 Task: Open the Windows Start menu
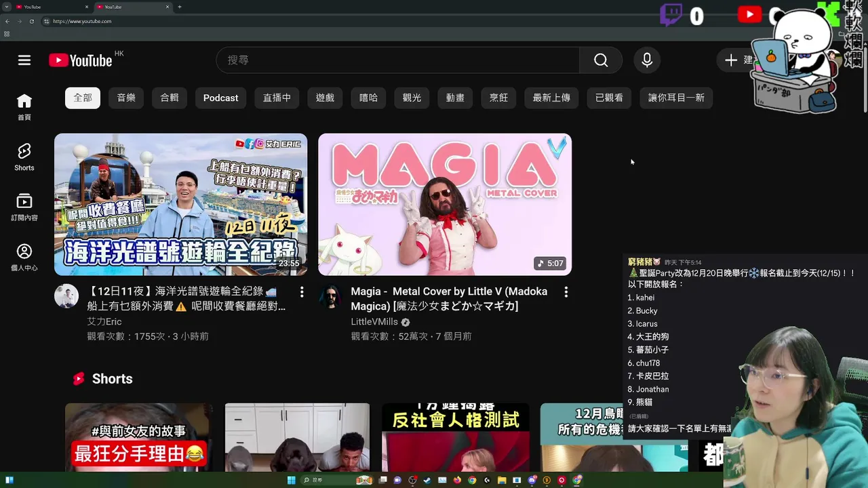click(292, 481)
